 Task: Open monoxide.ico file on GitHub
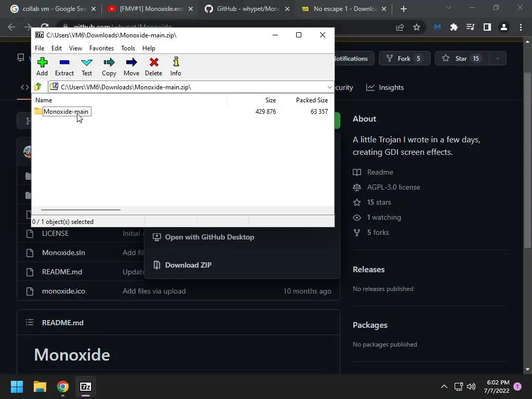(x=63, y=291)
